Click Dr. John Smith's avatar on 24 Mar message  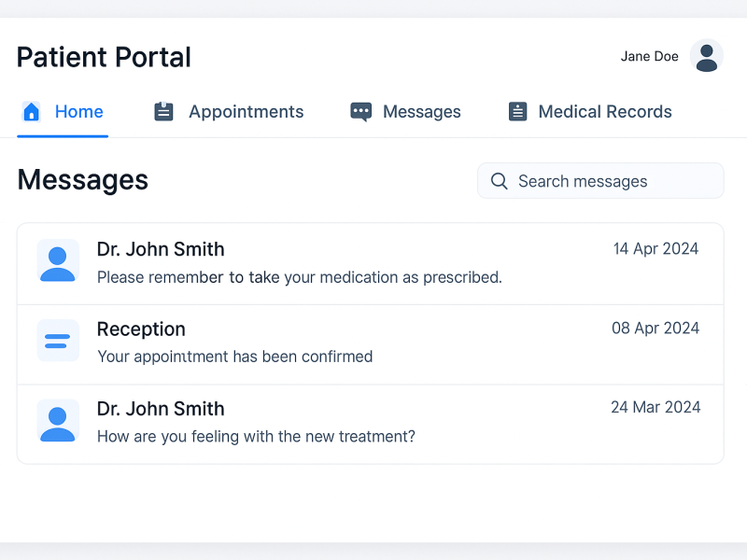pyautogui.click(x=58, y=420)
